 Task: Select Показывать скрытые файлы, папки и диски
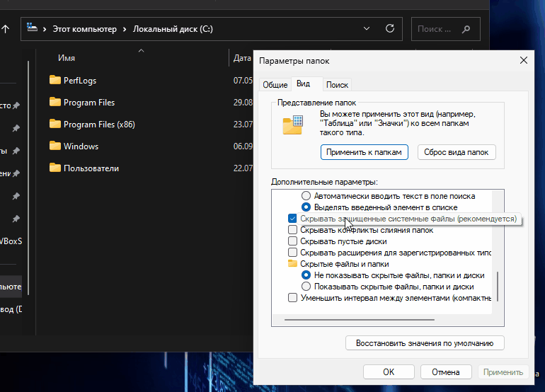pyautogui.click(x=306, y=287)
